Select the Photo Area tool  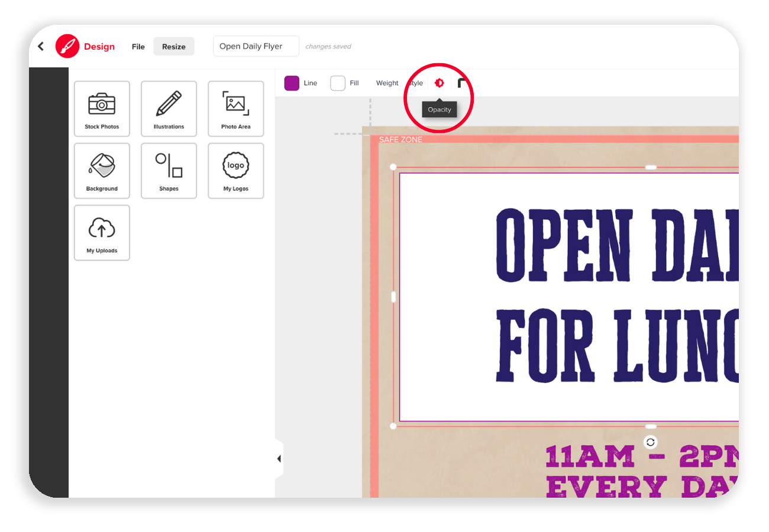(x=235, y=109)
